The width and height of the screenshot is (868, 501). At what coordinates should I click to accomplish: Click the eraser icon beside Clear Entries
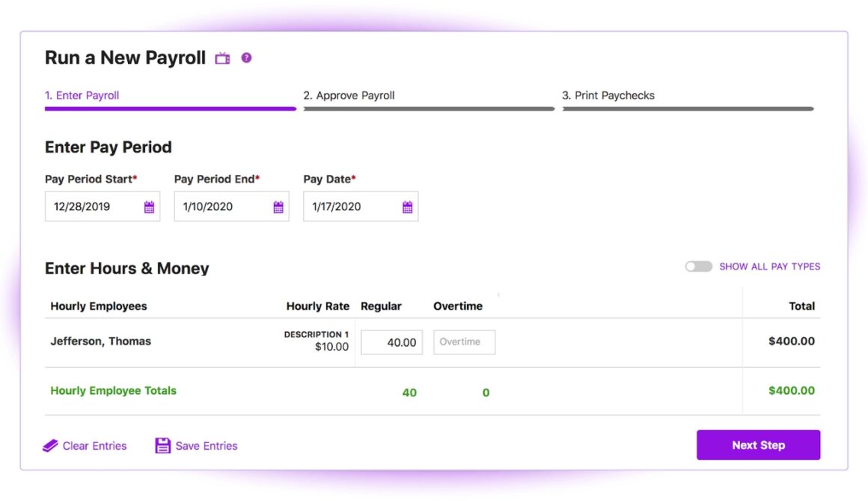coord(50,446)
